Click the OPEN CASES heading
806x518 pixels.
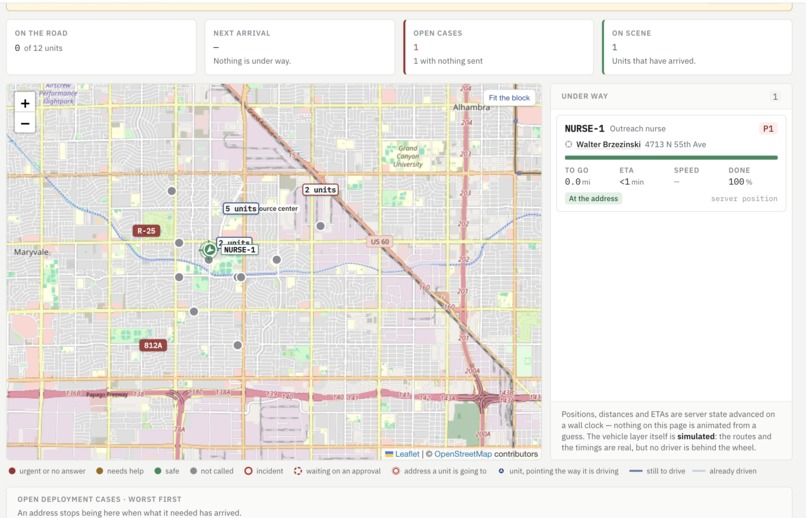coord(437,33)
